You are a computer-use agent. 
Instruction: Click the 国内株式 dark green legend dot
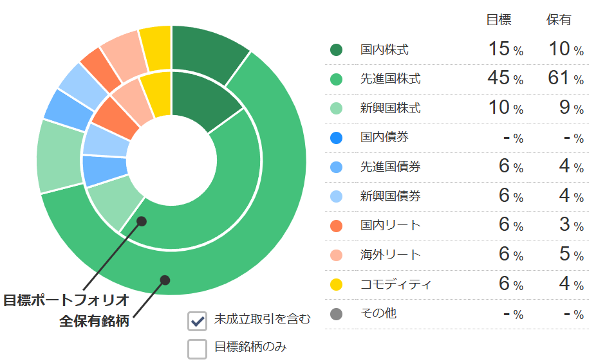click(336, 50)
